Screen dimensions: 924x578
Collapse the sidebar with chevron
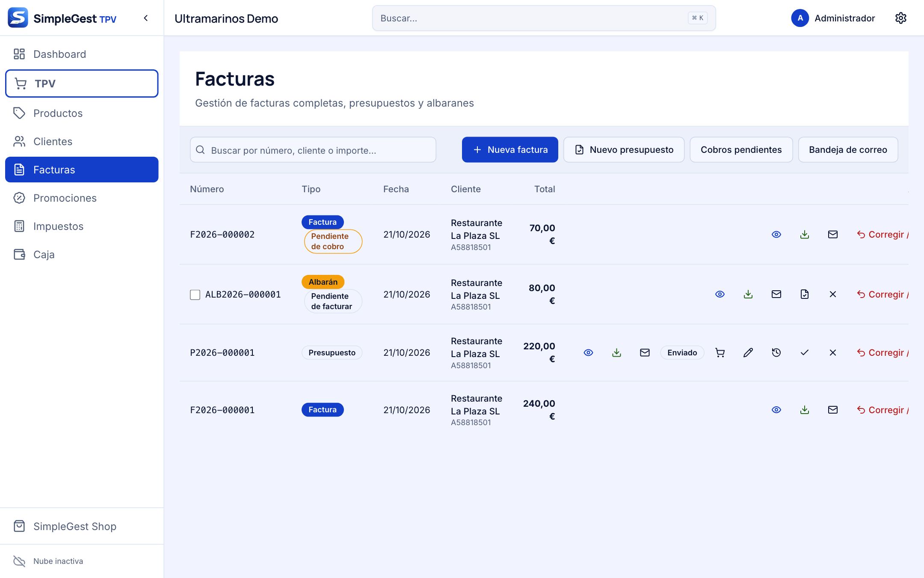point(146,18)
